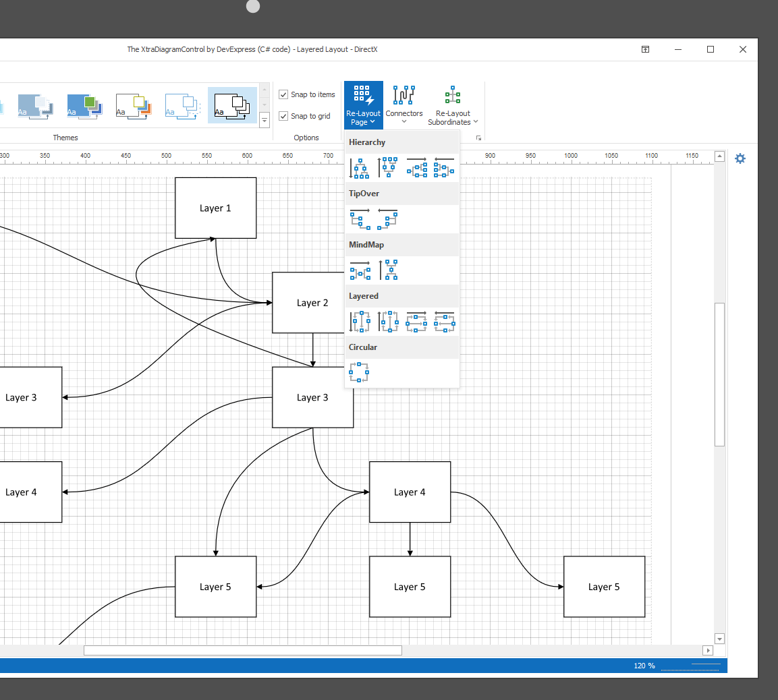Click the TipOver section header
Viewport: 778px width, 700px height.
[402, 194]
